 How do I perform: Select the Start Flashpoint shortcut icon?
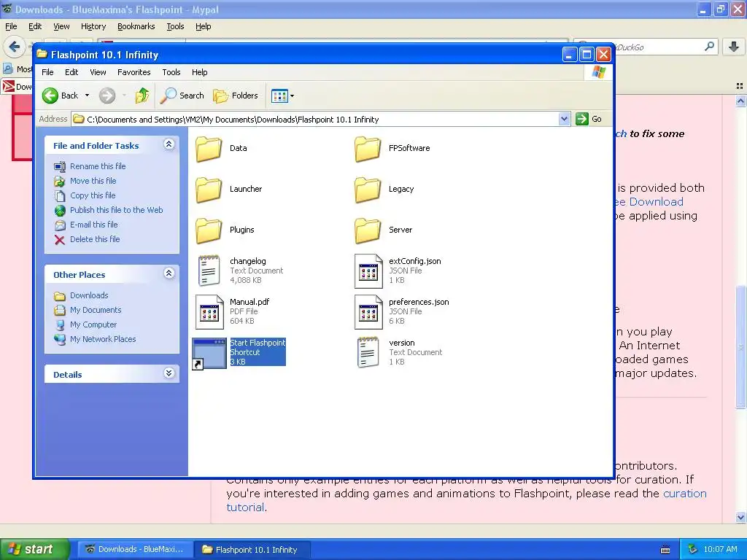pyautogui.click(x=209, y=354)
